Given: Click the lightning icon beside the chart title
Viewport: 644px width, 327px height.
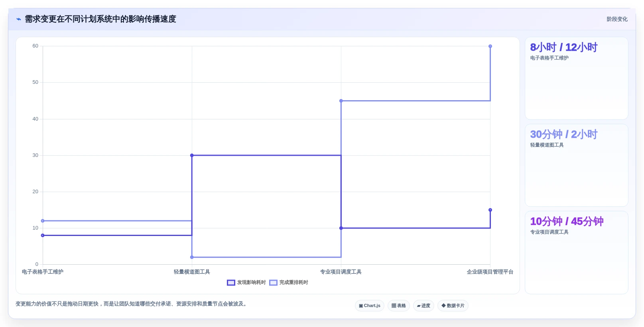Looking at the screenshot, I should [x=19, y=19].
